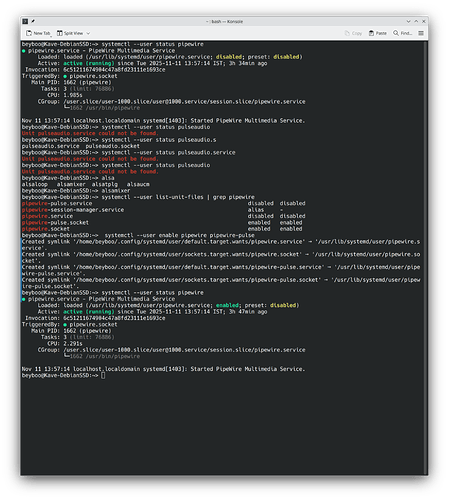The width and height of the screenshot is (449, 500).
Task: Click 'CPU: 1.985s' line
Action: pos(65,95)
